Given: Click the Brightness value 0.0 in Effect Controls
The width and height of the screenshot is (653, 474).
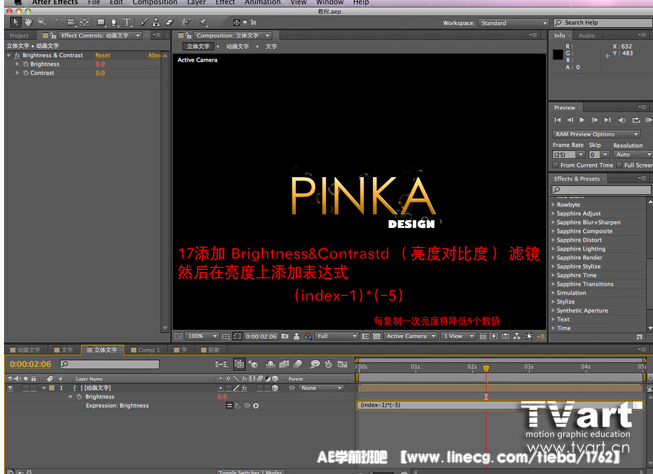Looking at the screenshot, I should (100, 64).
